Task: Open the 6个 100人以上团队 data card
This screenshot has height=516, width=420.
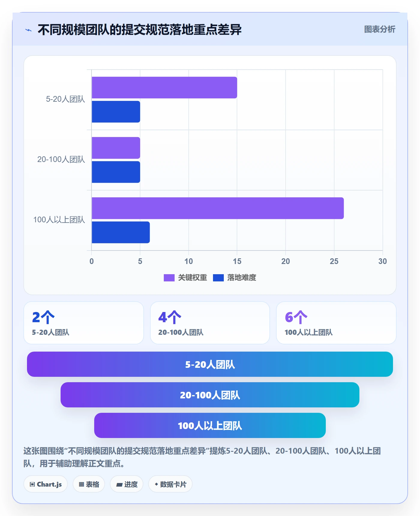Action: [x=336, y=323]
